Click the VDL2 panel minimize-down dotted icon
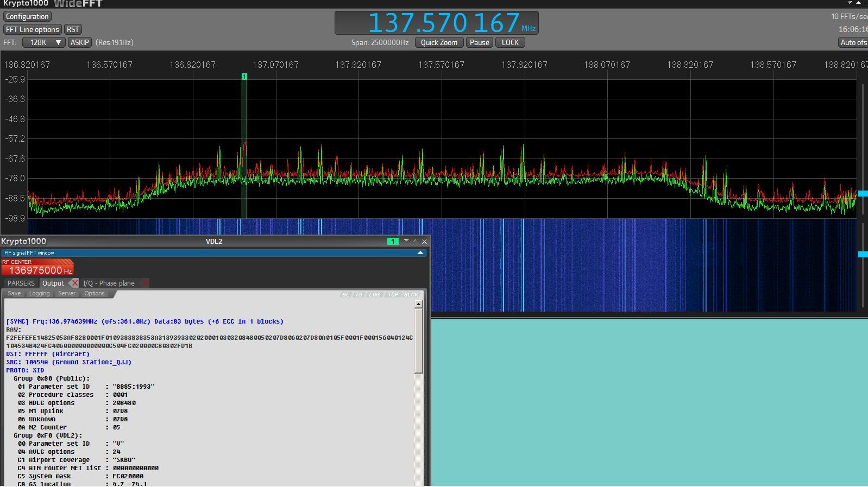 point(406,242)
